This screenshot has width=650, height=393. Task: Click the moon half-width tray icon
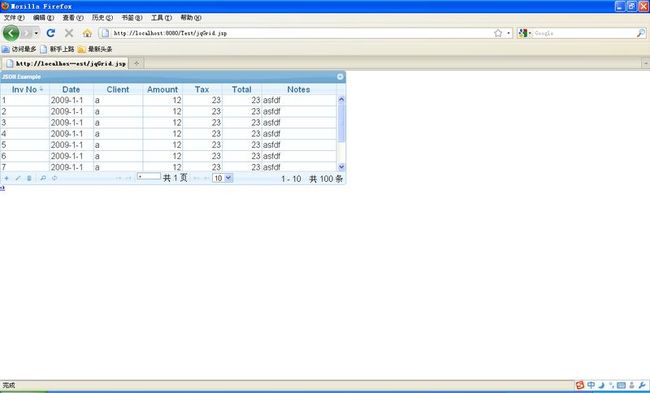(x=601, y=385)
